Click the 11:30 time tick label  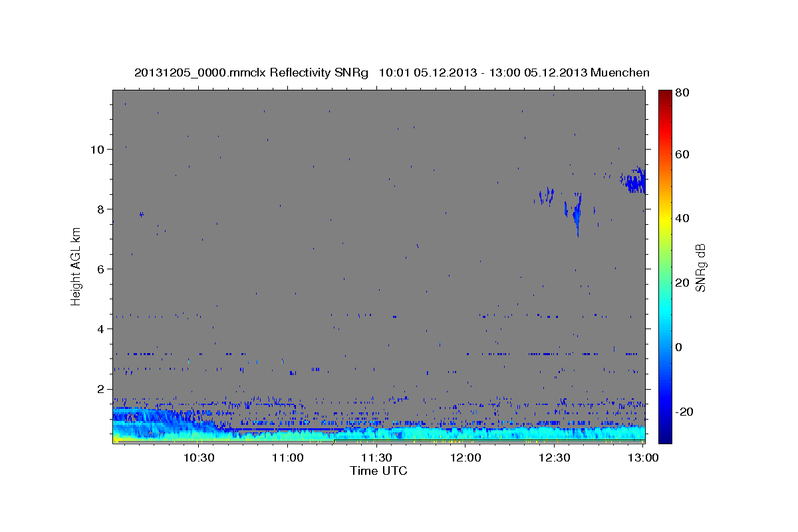tap(377, 458)
